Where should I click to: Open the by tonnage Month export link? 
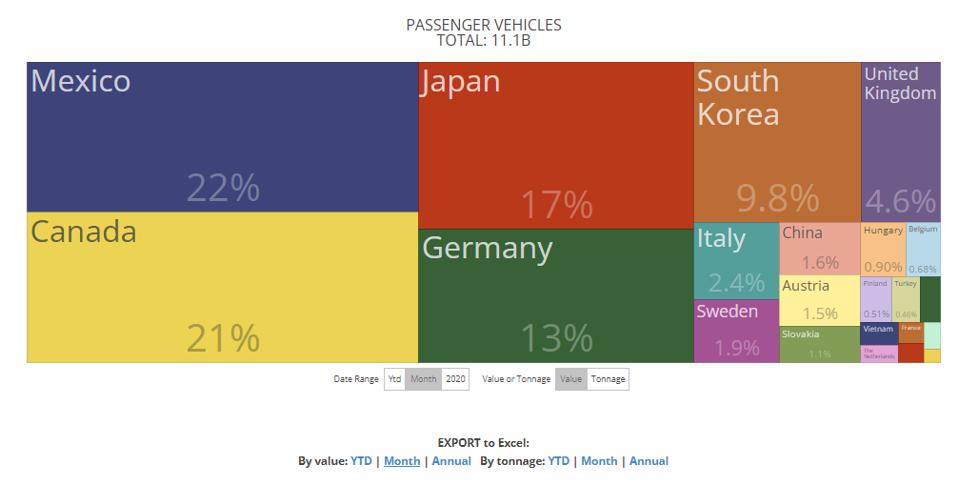click(599, 461)
